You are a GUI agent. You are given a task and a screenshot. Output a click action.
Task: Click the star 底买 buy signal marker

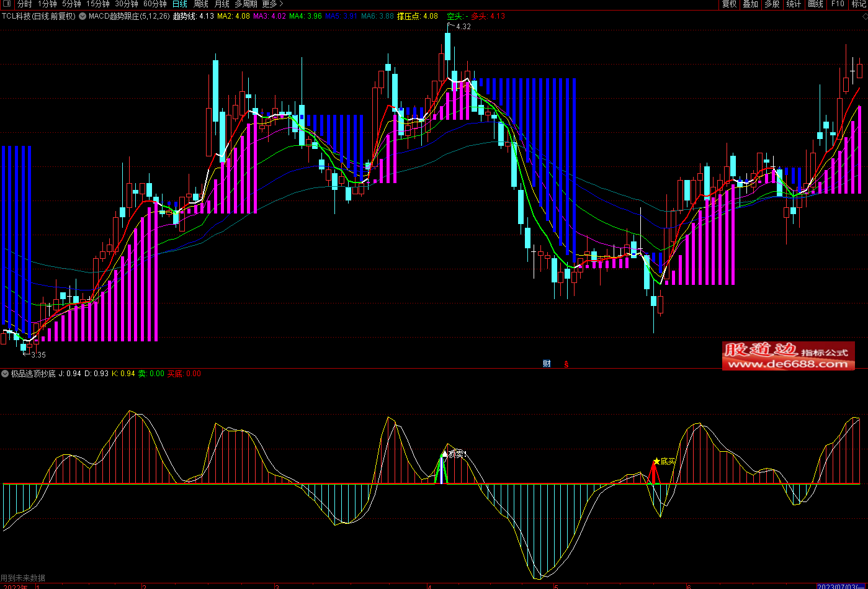tap(664, 461)
